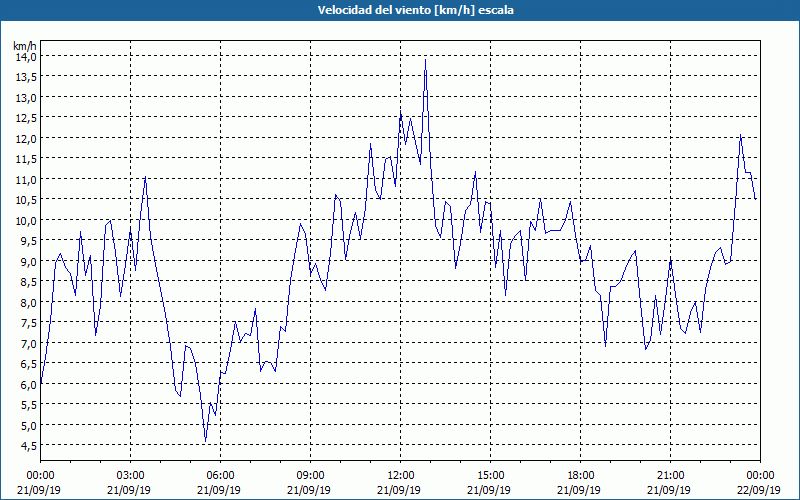800x500 pixels.
Task: Click the 10,0 y-axis label
Action: (25, 220)
